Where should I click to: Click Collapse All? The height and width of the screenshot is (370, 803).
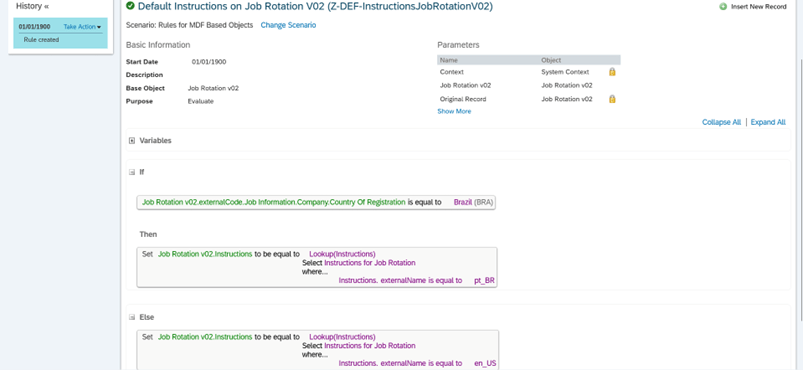tap(721, 122)
